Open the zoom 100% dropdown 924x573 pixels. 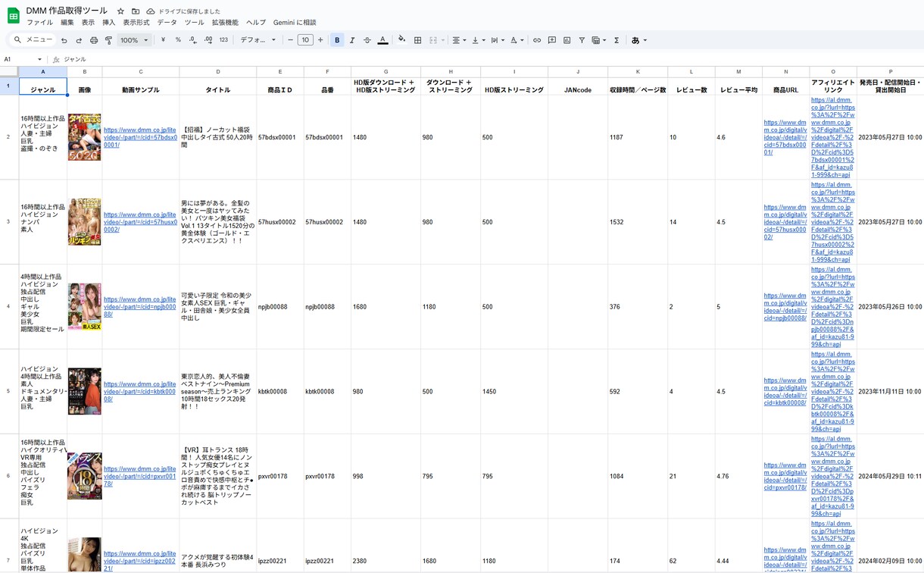point(135,40)
